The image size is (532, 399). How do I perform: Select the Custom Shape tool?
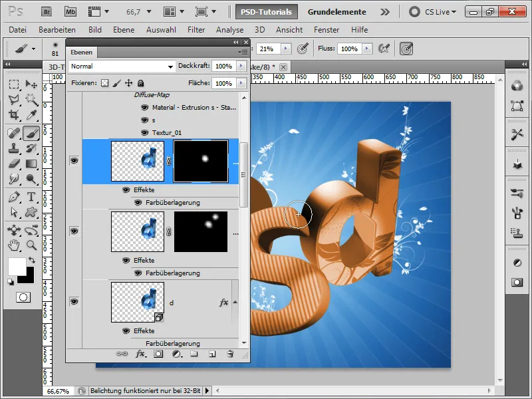pos(31,212)
